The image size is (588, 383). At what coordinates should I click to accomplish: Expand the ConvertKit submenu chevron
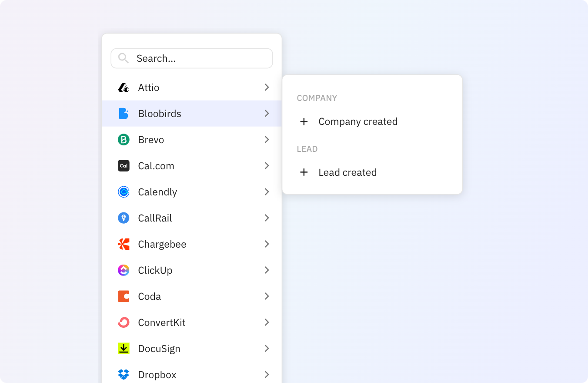tap(267, 323)
